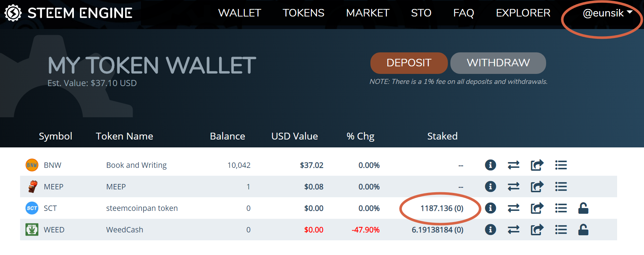
Task: Click the padlock icon in WEED row
Action: pos(583,230)
